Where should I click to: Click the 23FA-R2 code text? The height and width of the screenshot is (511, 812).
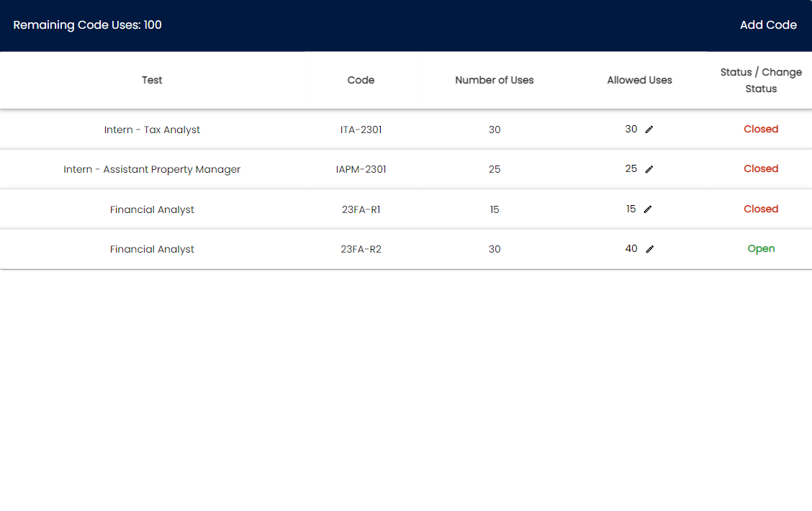[x=361, y=250]
